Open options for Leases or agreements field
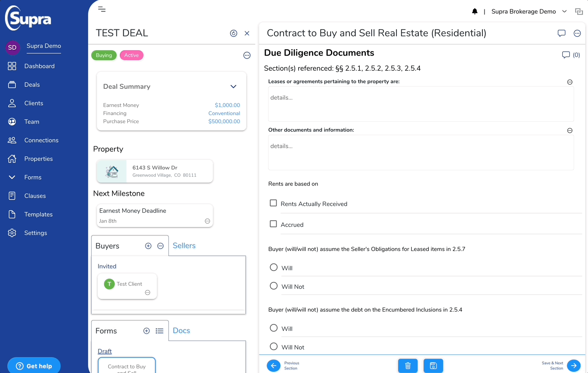588x373 pixels. pos(570,82)
